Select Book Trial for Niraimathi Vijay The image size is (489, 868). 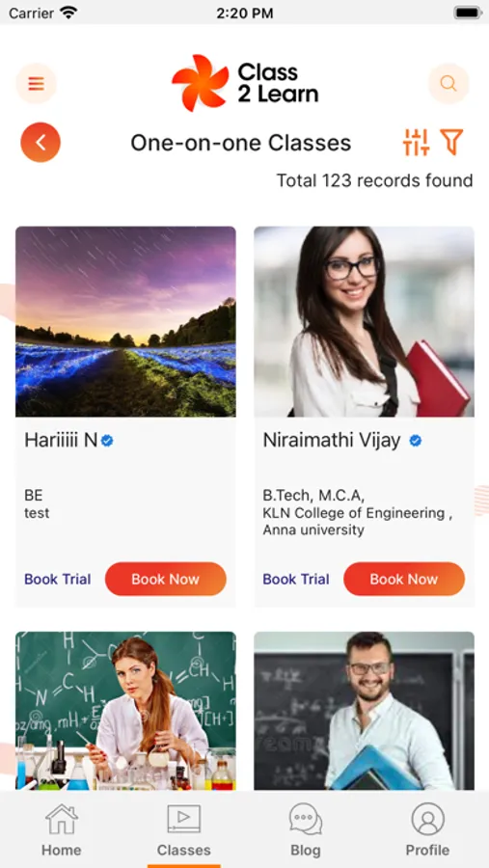click(x=296, y=579)
